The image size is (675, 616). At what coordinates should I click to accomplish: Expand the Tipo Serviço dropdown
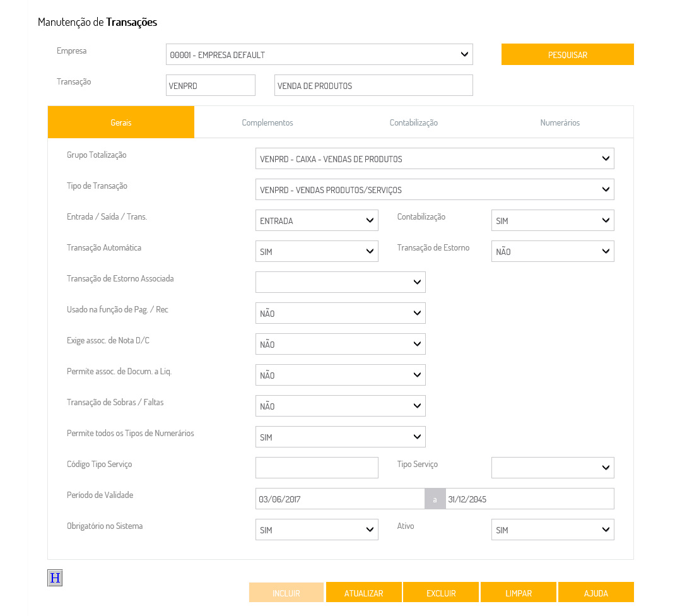(553, 468)
